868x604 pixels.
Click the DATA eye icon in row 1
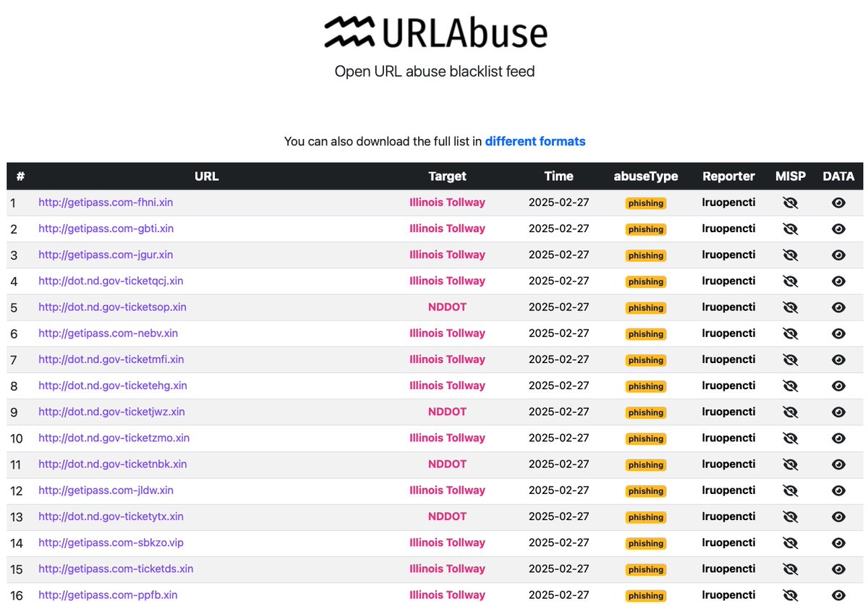[x=838, y=203]
